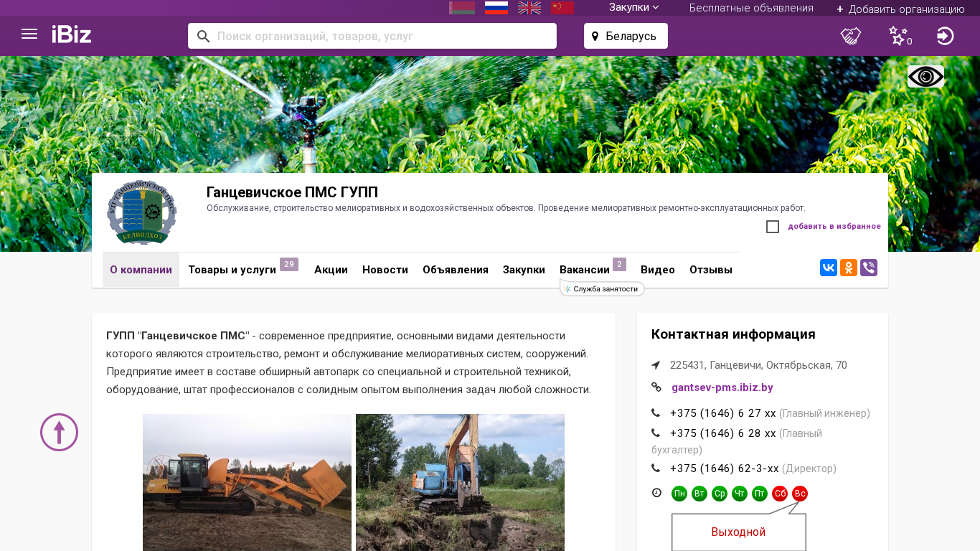Click the phone icon for Главный инженер
The width and height of the screenshot is (980, 551).
click(x=656, y=413)
